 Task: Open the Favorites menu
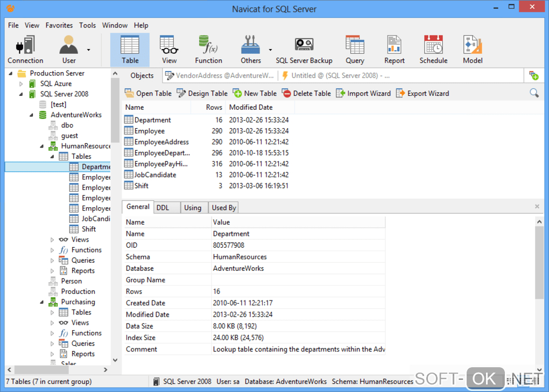pos(59,25)
